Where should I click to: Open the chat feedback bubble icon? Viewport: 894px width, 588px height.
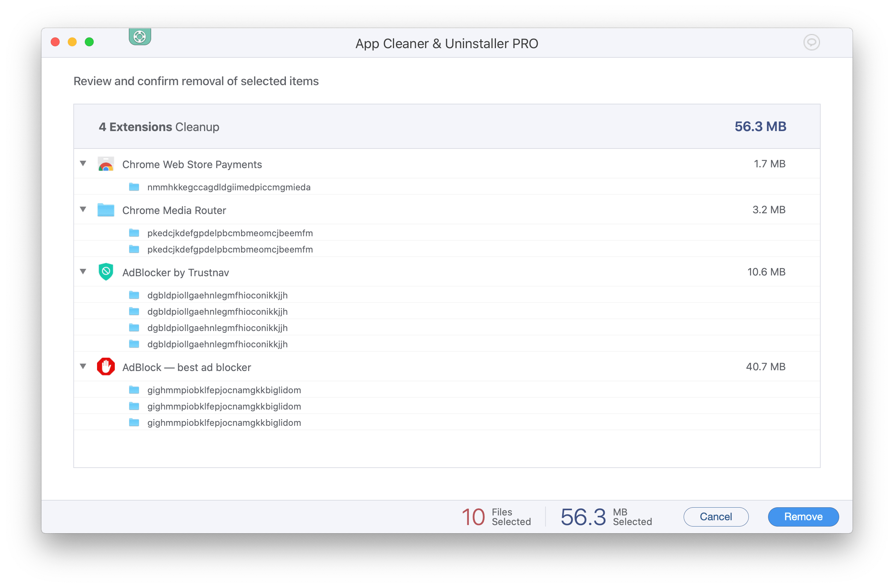pyautogui.click(x=811, y=42)
